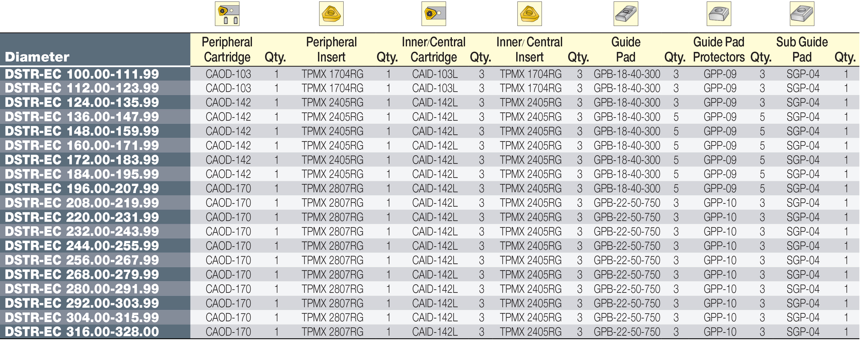The image size is (868, 344).
Task: Select the Guide Pad Protectors column header
Action: [719, 49]
